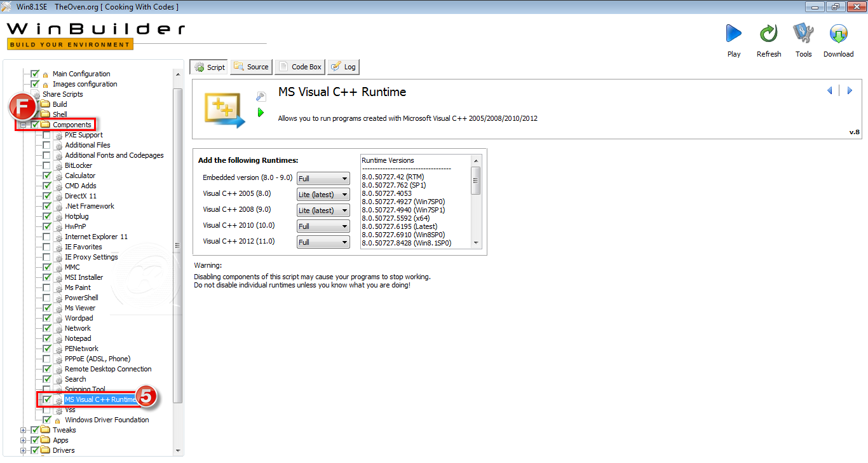
Task: Open Visual C++ 2012 (11.0) dropdown
Action: tap(323, 242)
